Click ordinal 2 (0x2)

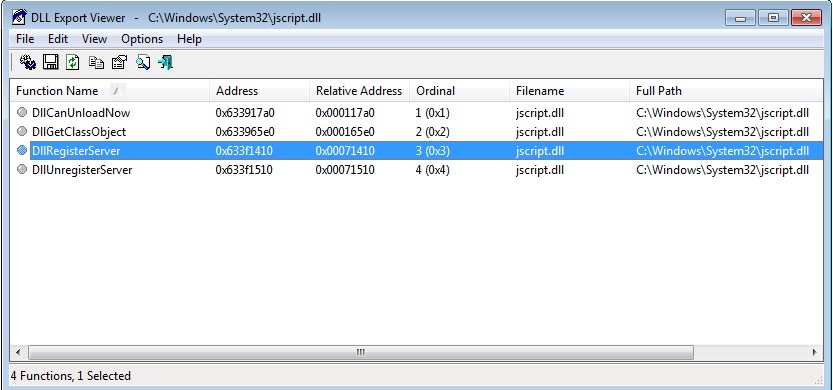pos(432,132)
